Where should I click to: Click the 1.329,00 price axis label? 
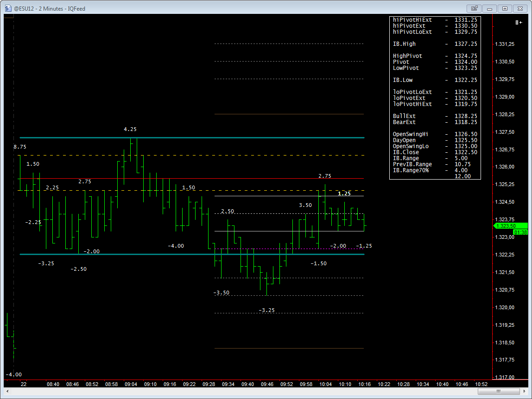505,97
